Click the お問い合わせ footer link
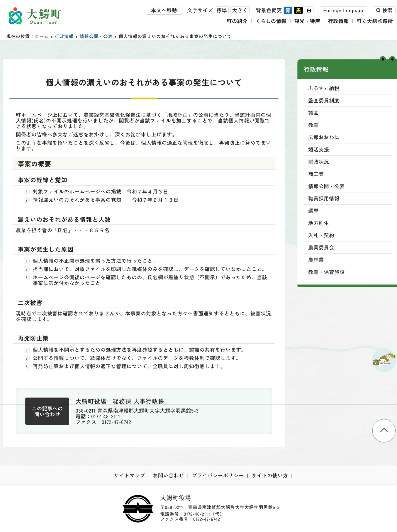Screen dimensions: 397x532 click(x=168, y=476)
